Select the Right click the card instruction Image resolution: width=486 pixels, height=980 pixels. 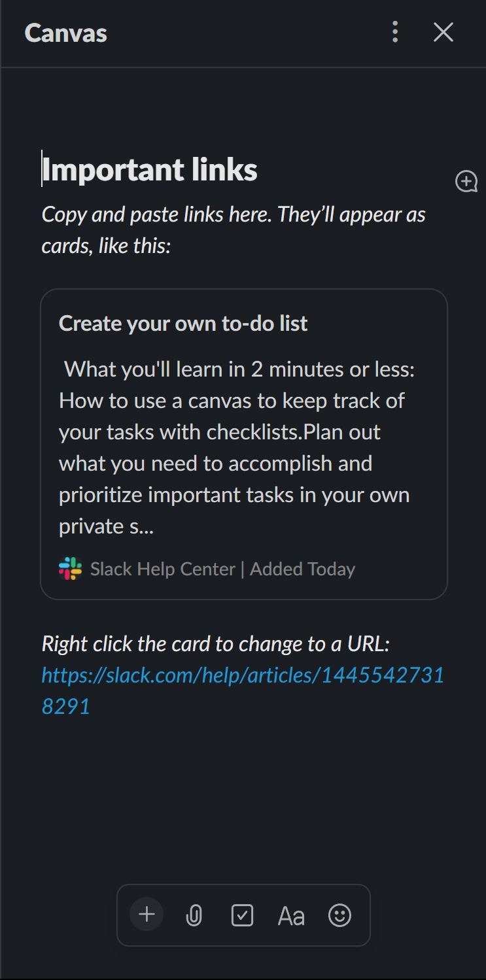(218, 643)
